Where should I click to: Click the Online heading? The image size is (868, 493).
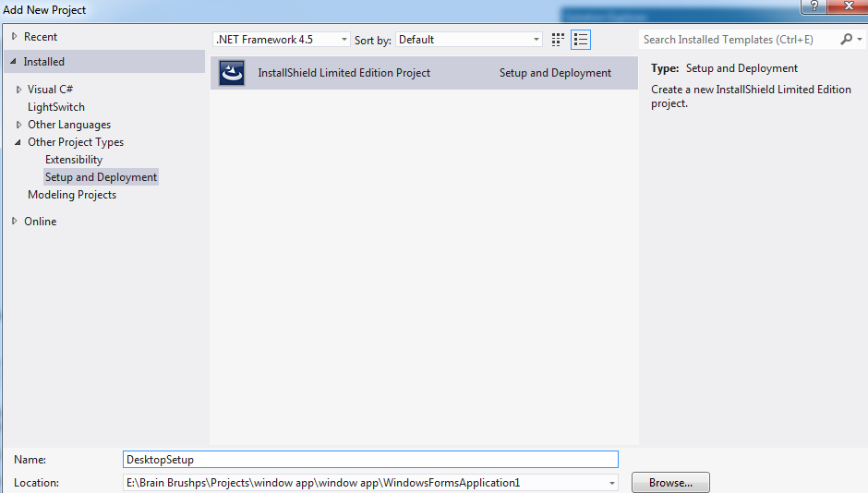coord(40,222)
